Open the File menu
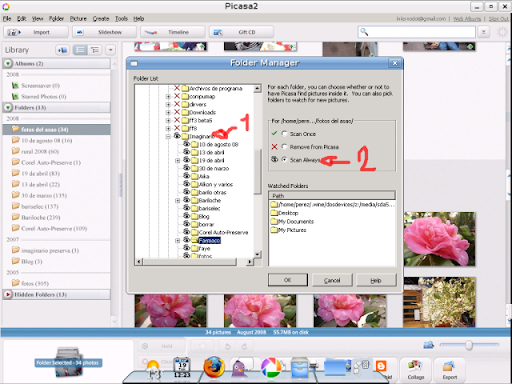 (7, 19)
